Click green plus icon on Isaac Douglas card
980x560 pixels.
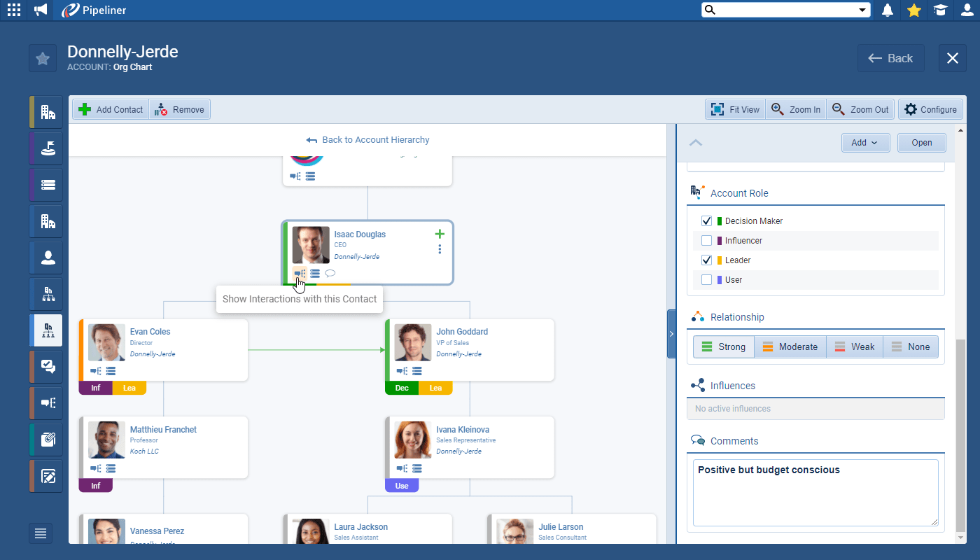pyautogui.click(x=440, y=234)
